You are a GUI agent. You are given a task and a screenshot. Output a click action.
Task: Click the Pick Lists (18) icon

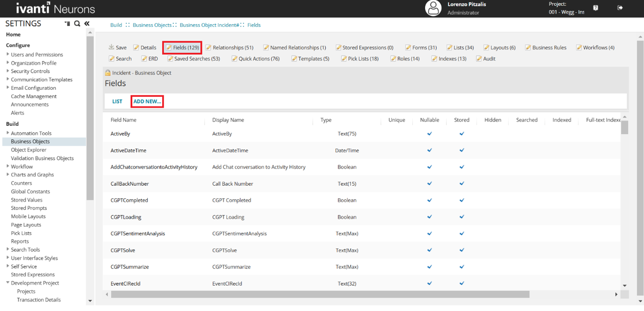click(344, 59)
